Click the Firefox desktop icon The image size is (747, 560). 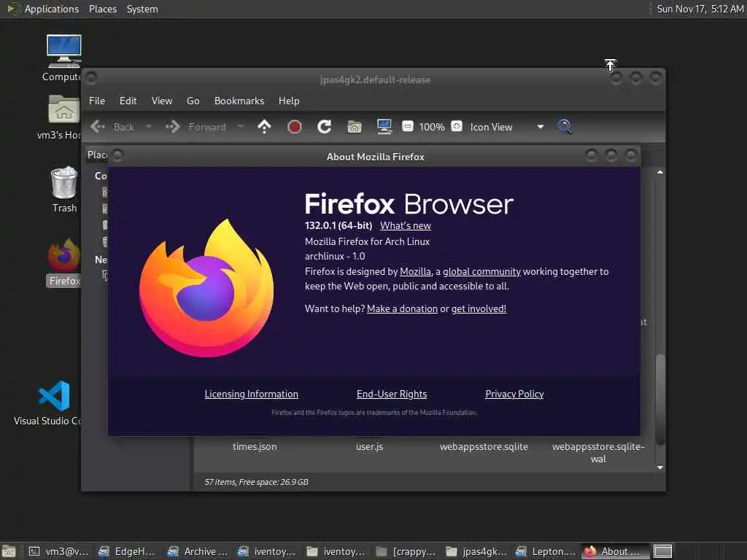[64, 256]
